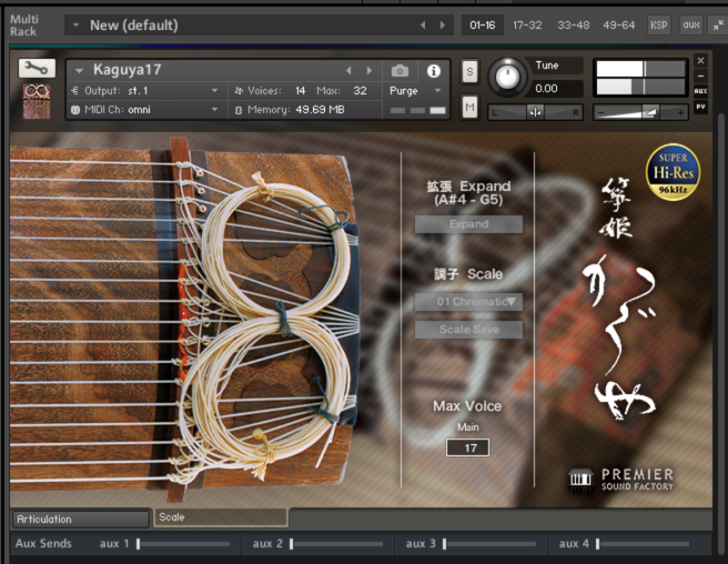This screenshot has height=564, width=728.
Task: Click the Kaguya17 instrument thumbnail icon
Action: click(36, 101)
